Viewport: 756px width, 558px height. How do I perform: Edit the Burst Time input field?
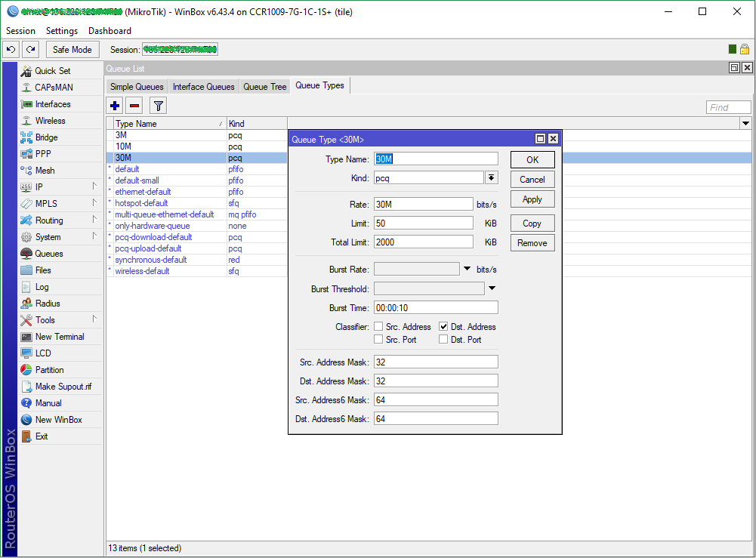click(x=436, y=307)
